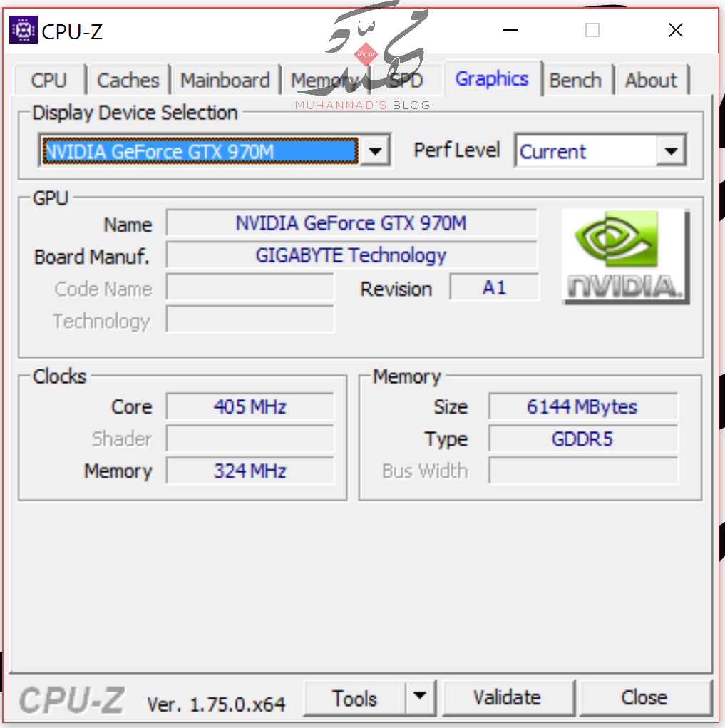725x728 pixels.
Task: Click the Tools button
Action: click(x=354, y=697)
